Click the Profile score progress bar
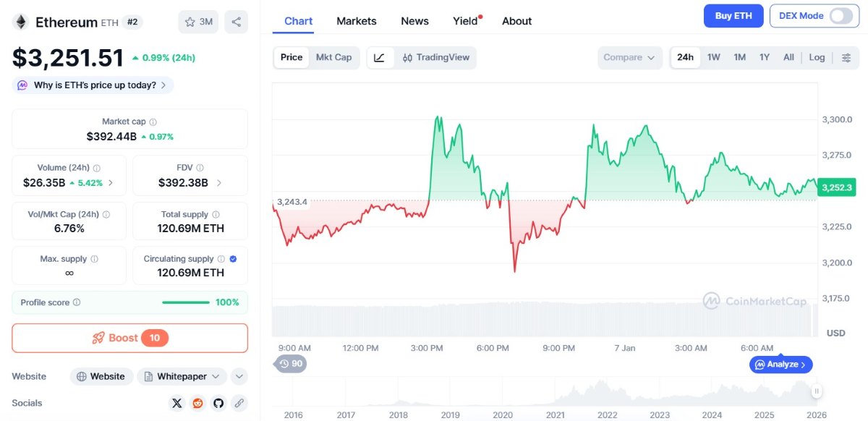 (x=186, y=302)
